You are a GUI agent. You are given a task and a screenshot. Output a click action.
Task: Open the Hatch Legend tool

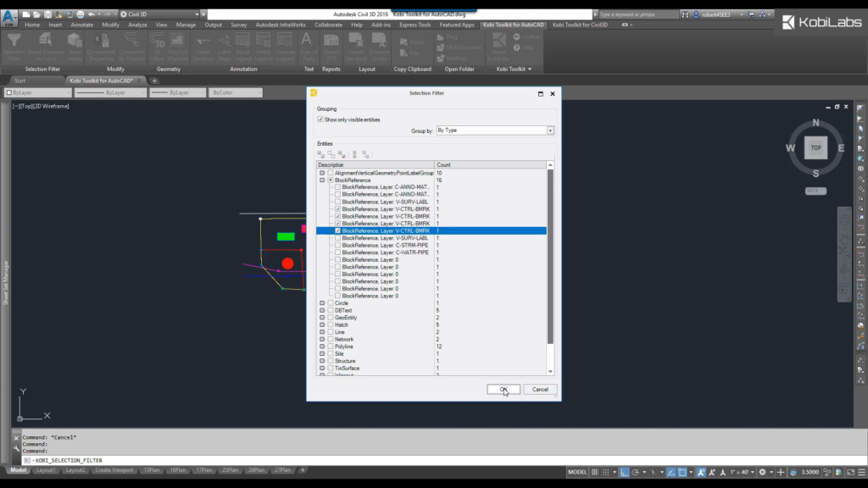[264, 47]
